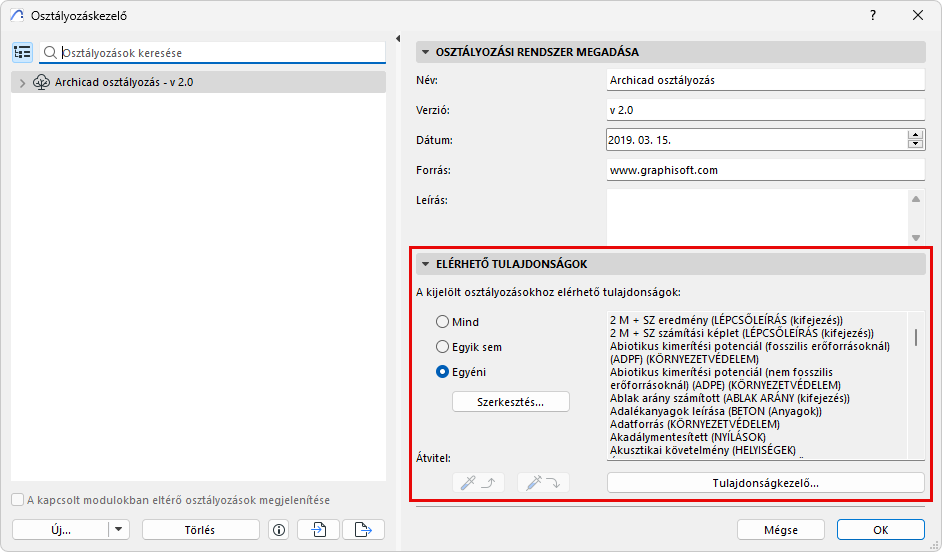Viewport: 942px width, 552px height.
Task: Open the info button at bottom left
Action: (279, 530)
